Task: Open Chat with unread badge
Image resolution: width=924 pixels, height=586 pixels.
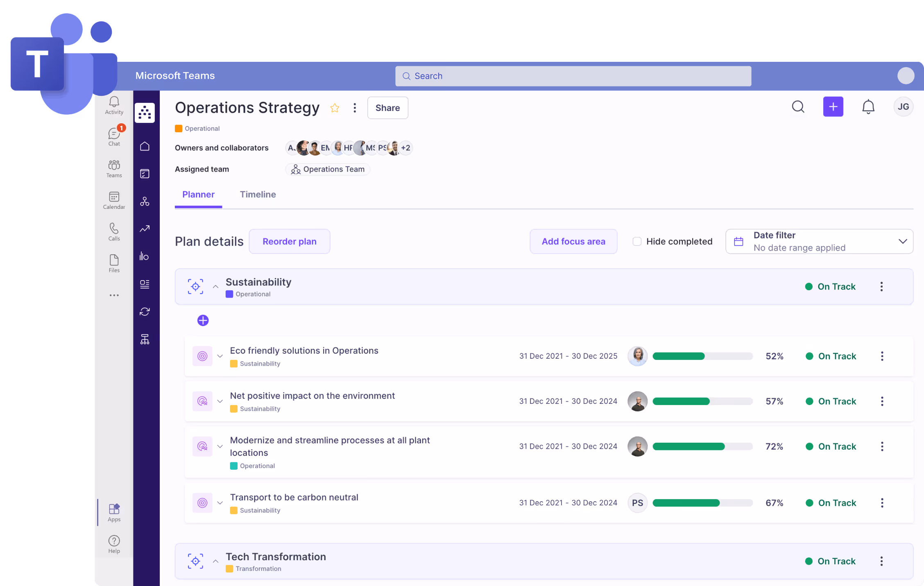Action: (114, 137)
